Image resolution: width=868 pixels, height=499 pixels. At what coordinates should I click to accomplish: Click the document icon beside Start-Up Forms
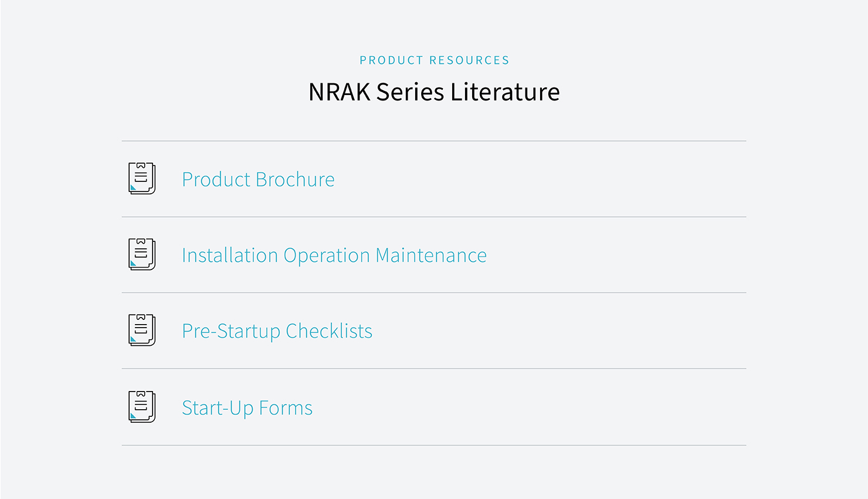click(142, 407)
